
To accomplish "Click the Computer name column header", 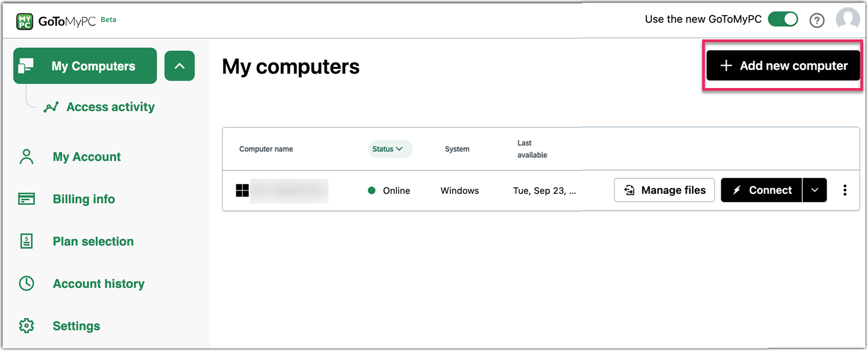I will point(266,149).
